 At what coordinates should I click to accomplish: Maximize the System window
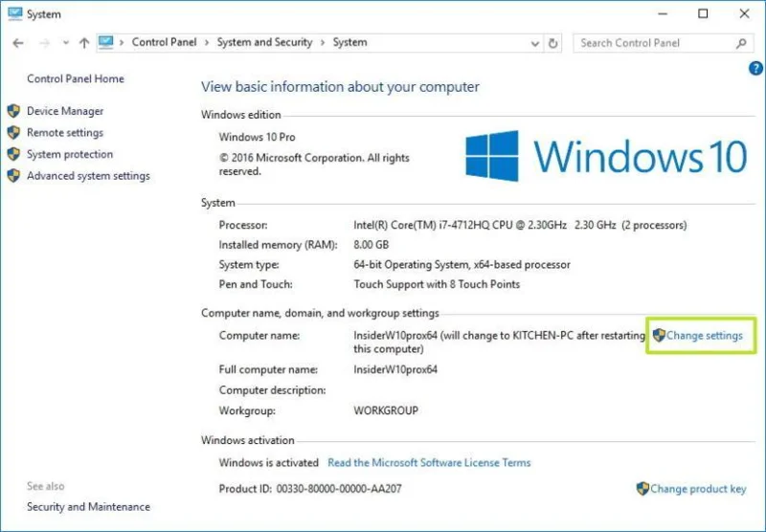point(703,13)
